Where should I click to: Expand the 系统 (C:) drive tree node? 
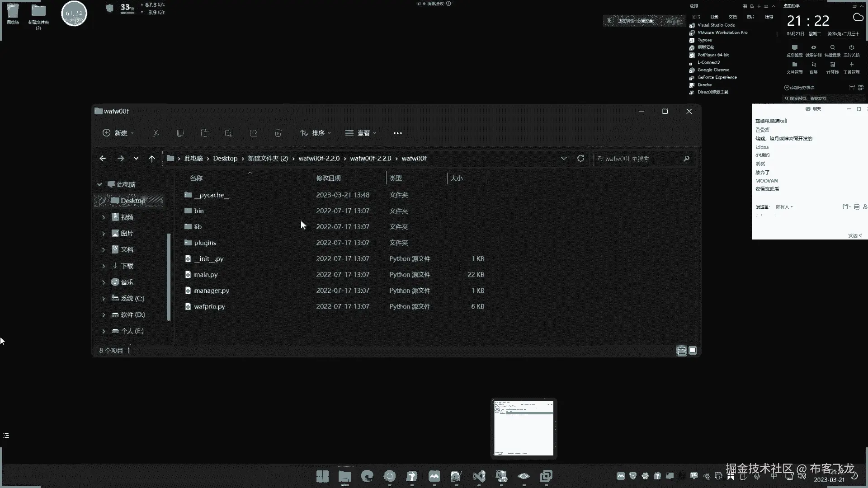[104, 299]
